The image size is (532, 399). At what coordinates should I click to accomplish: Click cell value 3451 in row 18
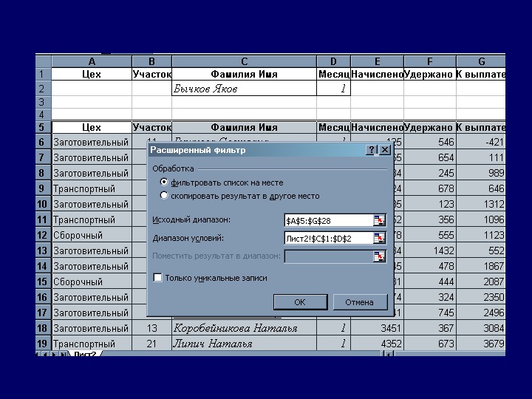coord(378,328)
